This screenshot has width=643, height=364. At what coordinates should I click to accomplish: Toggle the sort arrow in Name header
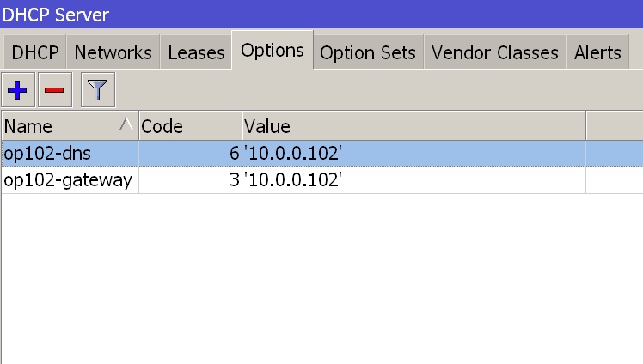[126, 125]
